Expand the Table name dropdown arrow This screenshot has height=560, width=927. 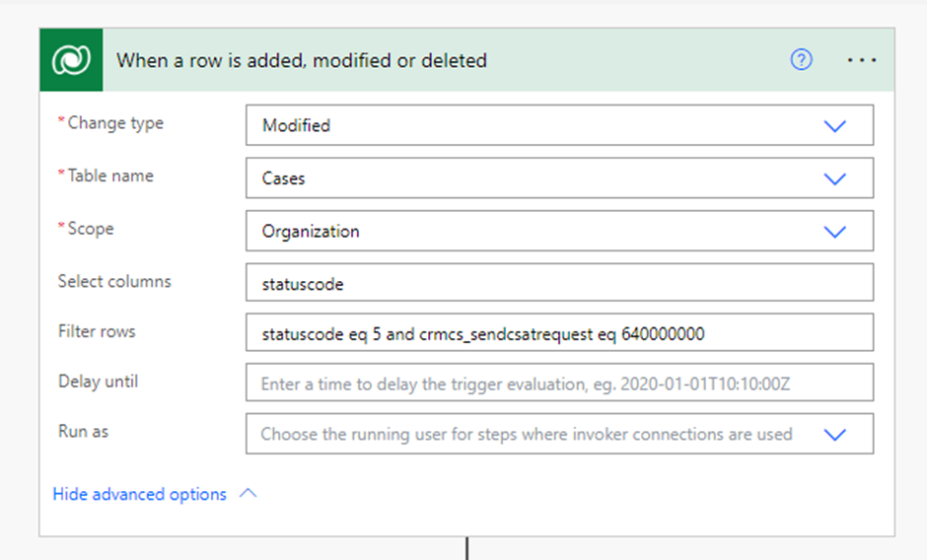834,178
